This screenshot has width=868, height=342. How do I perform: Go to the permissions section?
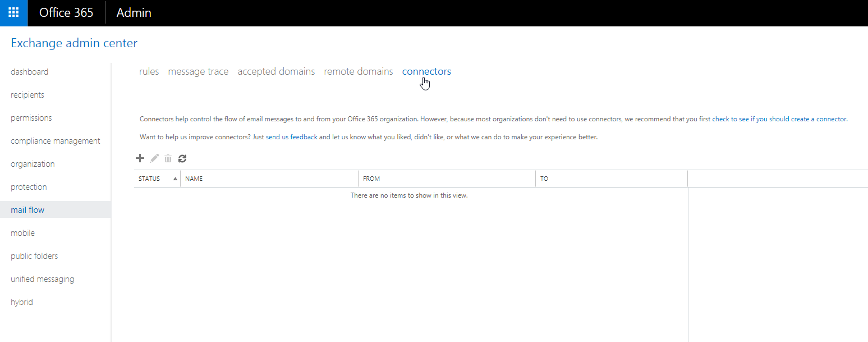pos(31,117)
